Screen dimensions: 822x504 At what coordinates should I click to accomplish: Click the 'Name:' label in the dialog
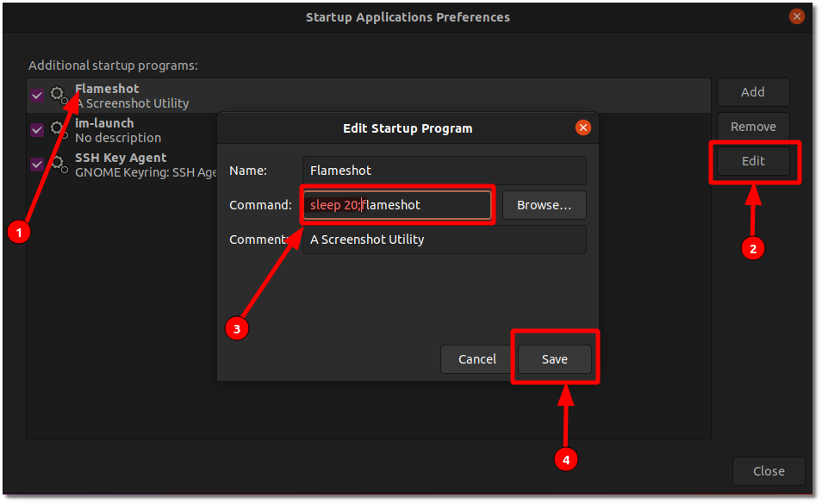pyautogui.click(x=248, y=171)
